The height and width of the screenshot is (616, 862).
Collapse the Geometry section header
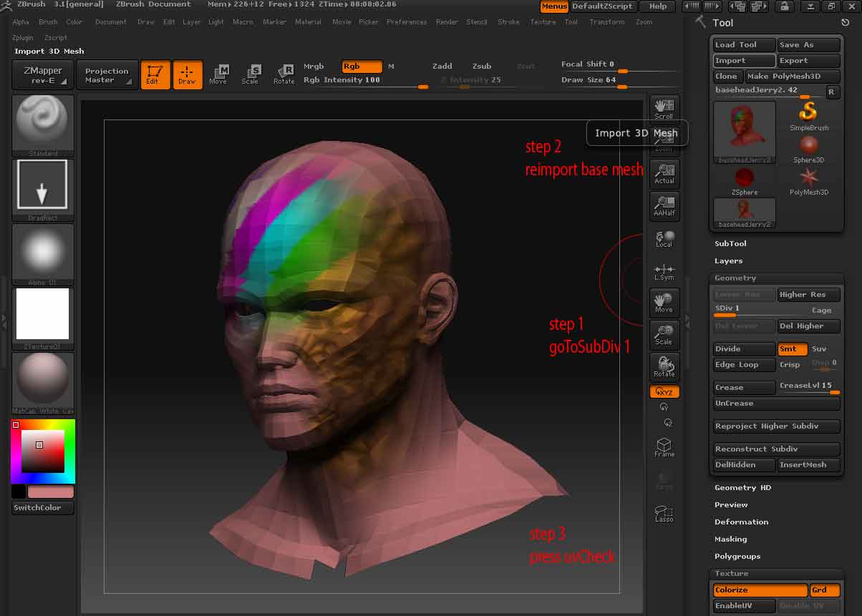(735, 278)
